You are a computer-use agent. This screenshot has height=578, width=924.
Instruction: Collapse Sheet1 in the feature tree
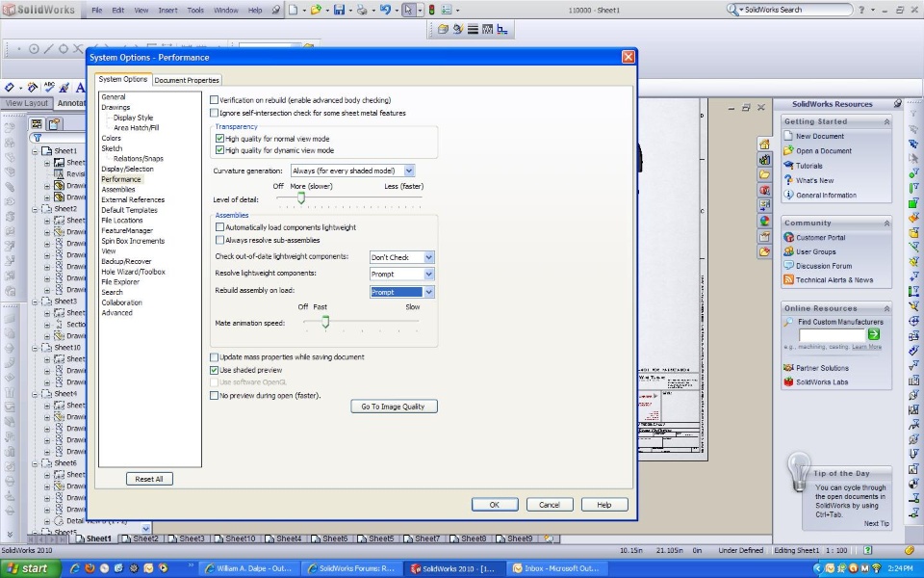36,151
